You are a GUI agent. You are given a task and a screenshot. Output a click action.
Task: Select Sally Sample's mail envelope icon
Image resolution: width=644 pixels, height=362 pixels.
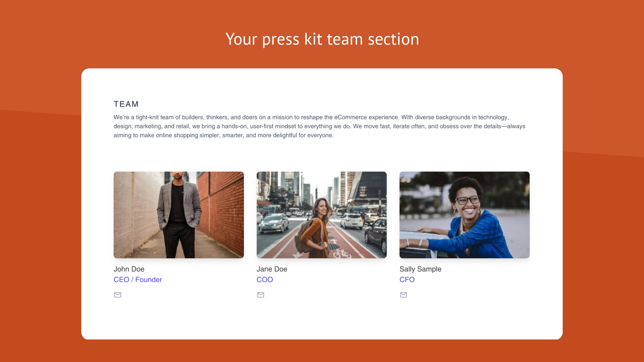pos(403,295)
